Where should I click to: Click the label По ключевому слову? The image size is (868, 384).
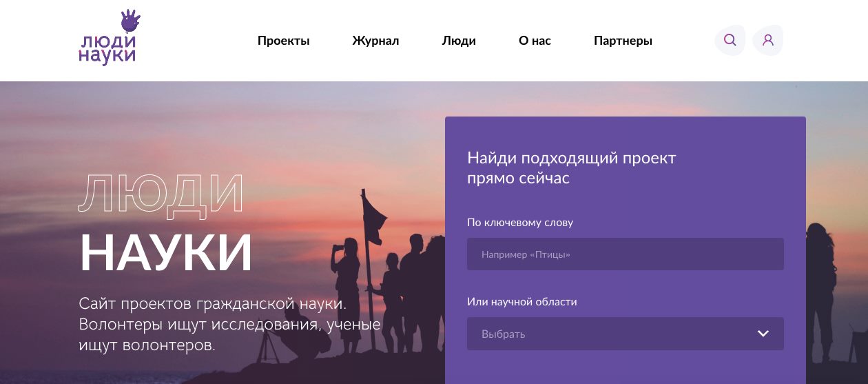click(520, 223)
